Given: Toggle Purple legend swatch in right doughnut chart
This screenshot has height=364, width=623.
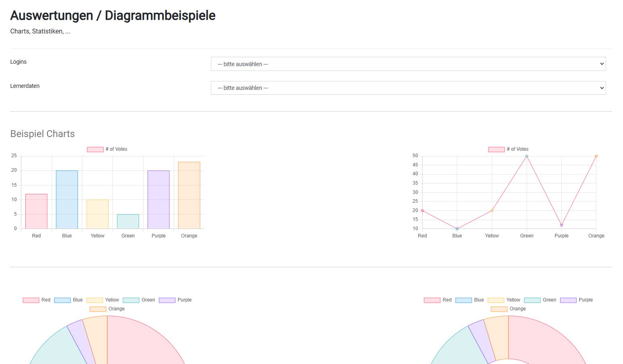Looking at the screenshot, I should pyautogui.click(x=568, y=300).
